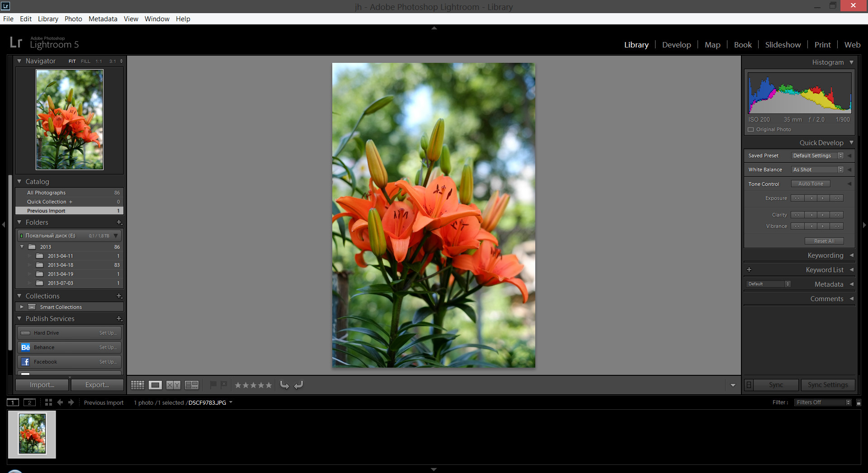Click Reset All in Quick Develop
Image resolution: width=868 pixels, height=473 pixels.
tap(824, 241)
